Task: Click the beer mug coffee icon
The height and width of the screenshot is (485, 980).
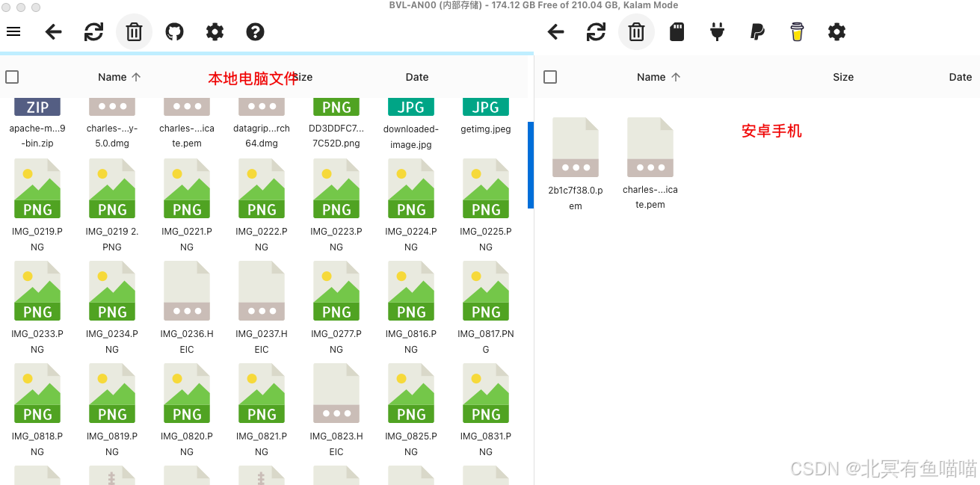Action: pyautogui.click(x=797, y=31)
